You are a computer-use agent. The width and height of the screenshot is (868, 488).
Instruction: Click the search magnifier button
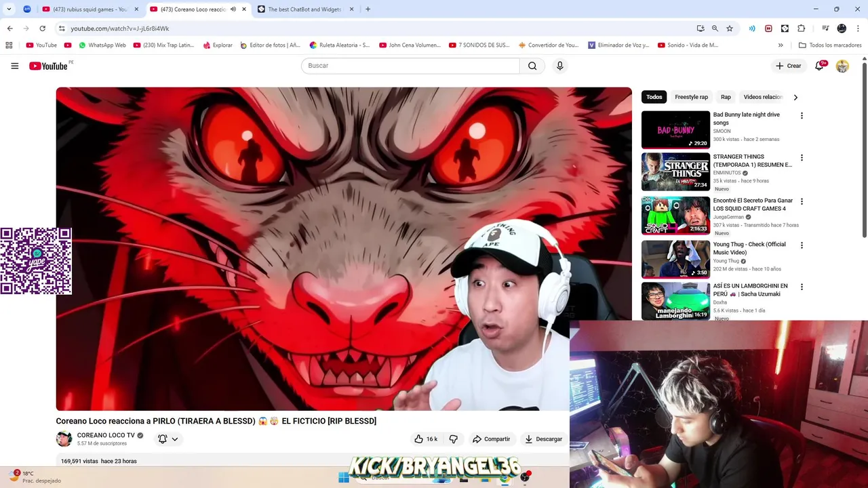pyautogui.click(x=532, y=66)
